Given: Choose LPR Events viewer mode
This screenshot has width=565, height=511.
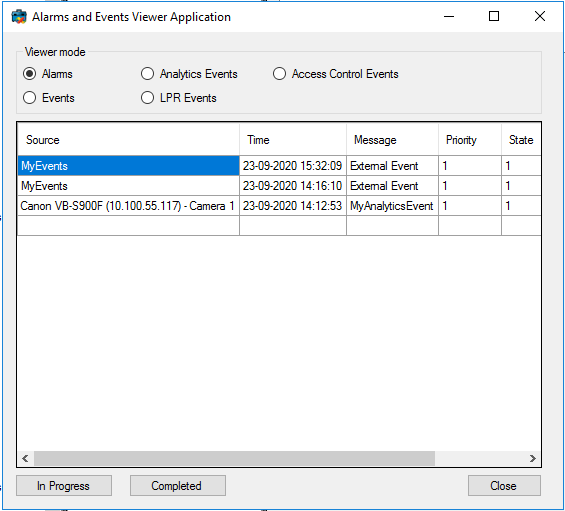Looking at the screenshot, I should (x=179, y=98).
